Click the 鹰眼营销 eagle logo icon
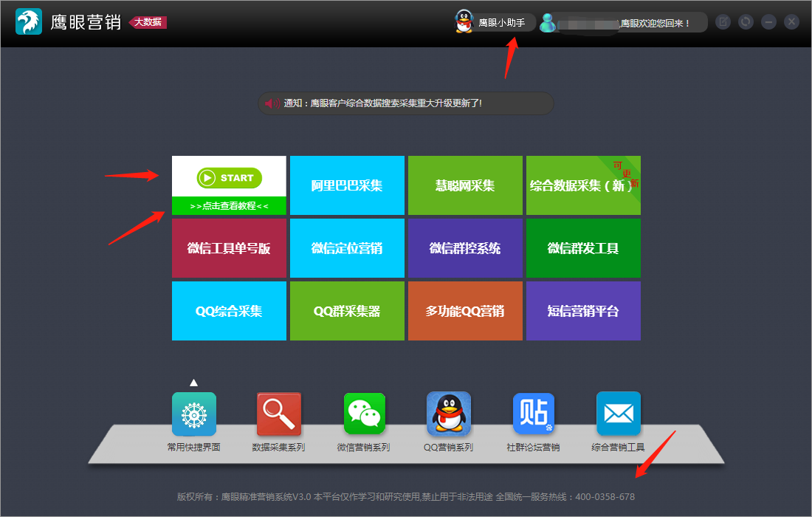This screenshot has height=517, width=812. tap(29, 21)
